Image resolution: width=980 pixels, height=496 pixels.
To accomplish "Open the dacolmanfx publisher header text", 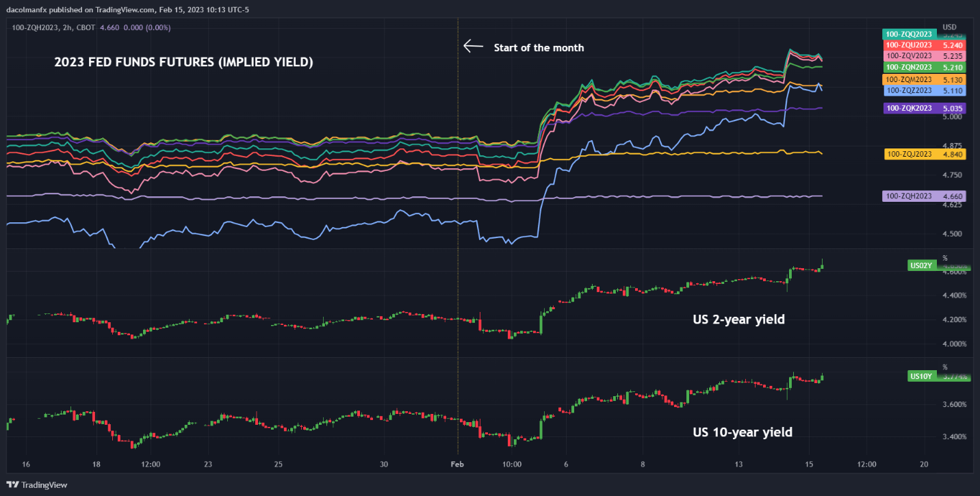I will tap(130, 9).
